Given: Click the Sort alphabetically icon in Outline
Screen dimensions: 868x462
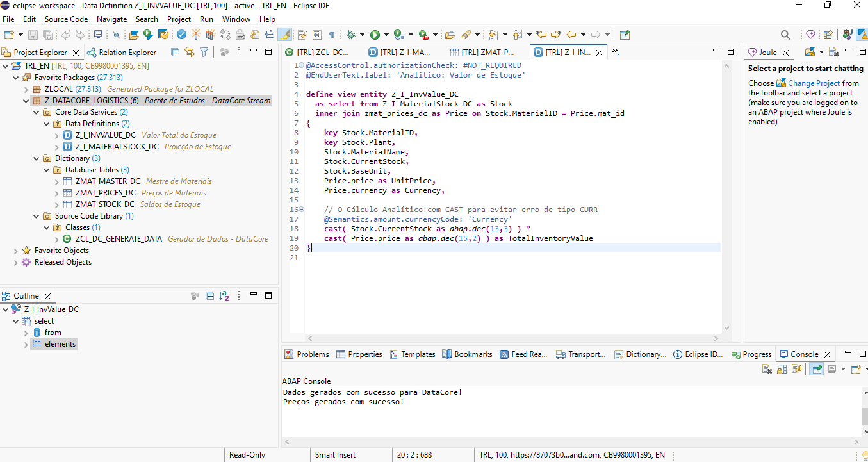Looking at the screenshot, I should tap(224, 296).
